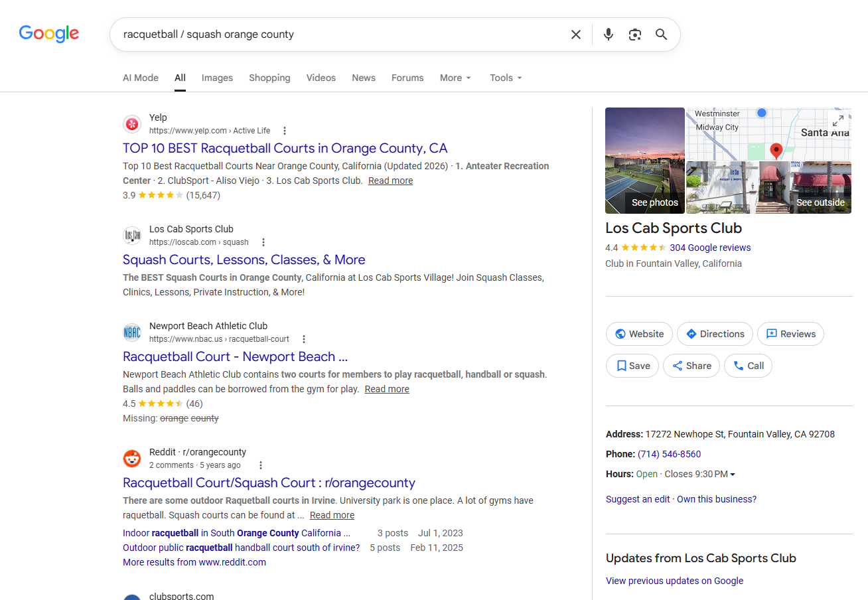Screen dimensions: 868x600
Task: Click the Los Cab Sports Club favicon
Action: click(132, 236)
